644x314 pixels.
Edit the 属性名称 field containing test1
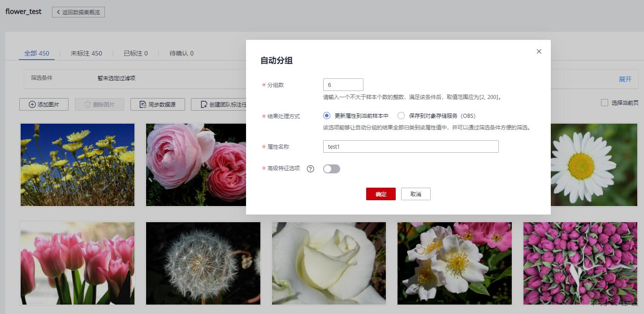click(411, 146)
